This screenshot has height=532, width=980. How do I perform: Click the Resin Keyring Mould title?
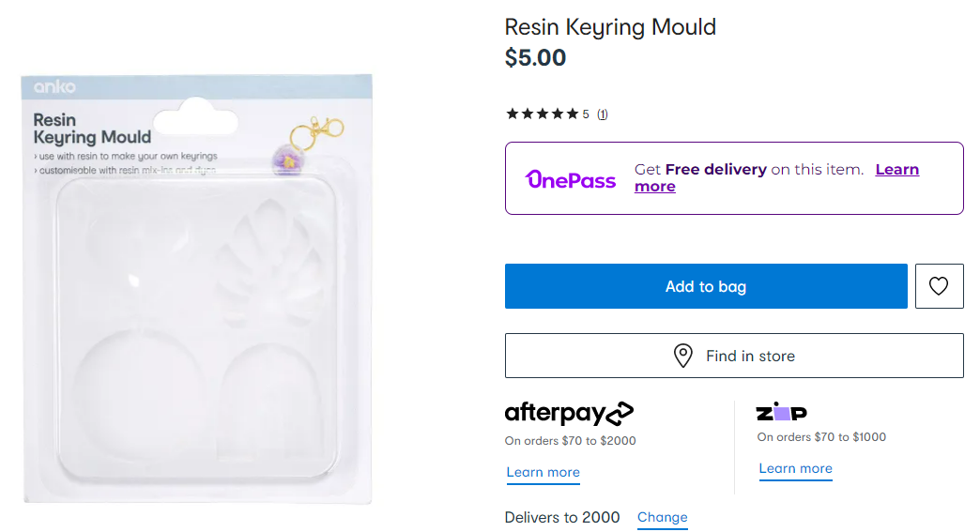click(x=610, y=27)
